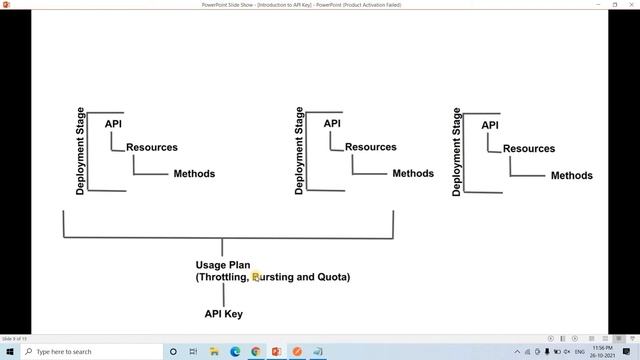Open the orange round app in taskbar

297,351
